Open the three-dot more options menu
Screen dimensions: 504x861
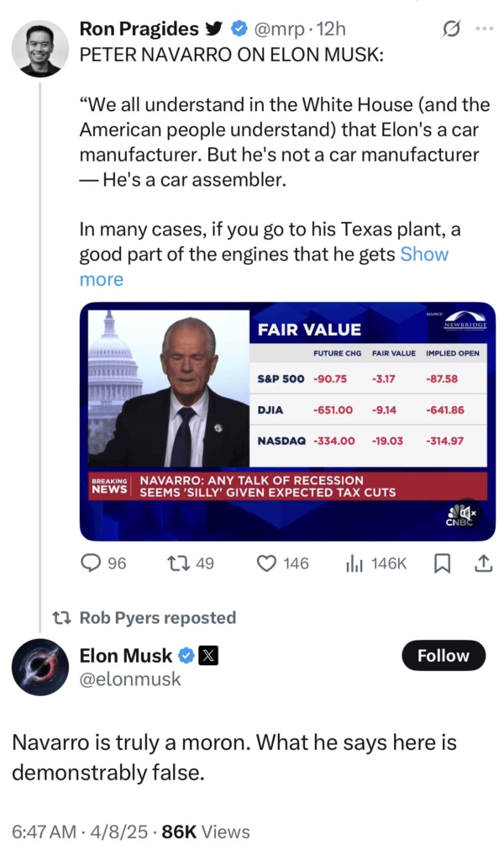[485, 28]
